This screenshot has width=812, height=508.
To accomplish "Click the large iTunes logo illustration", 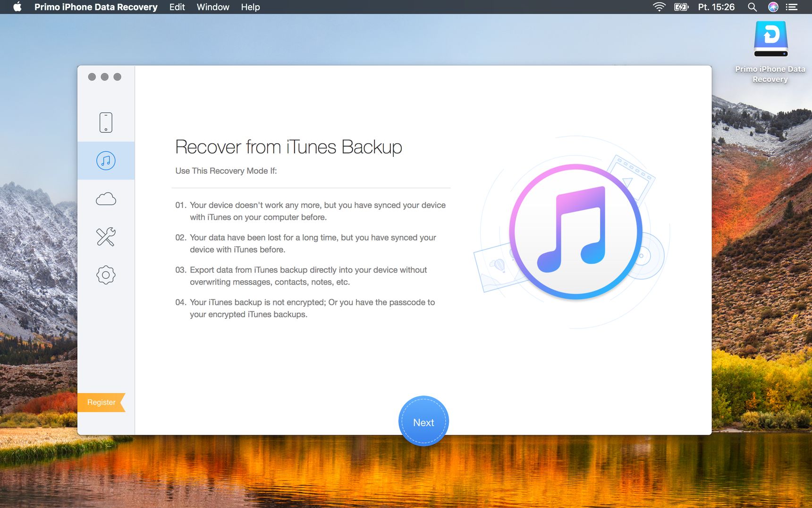I will click(575, 232).
